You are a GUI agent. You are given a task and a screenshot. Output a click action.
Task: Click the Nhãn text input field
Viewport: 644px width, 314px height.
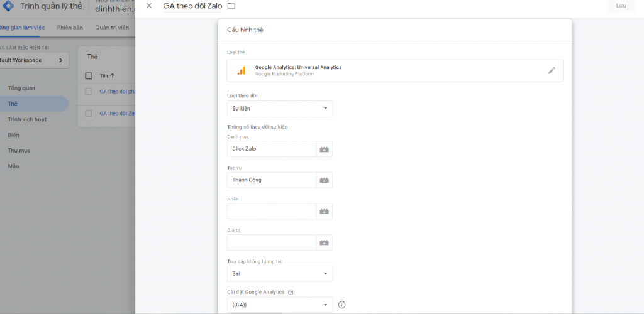tap(271, 212)
